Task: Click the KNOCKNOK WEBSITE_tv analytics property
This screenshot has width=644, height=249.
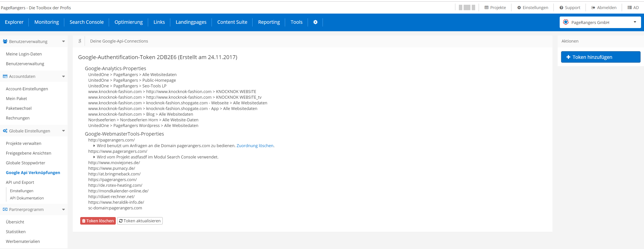Action: (175, 97)
